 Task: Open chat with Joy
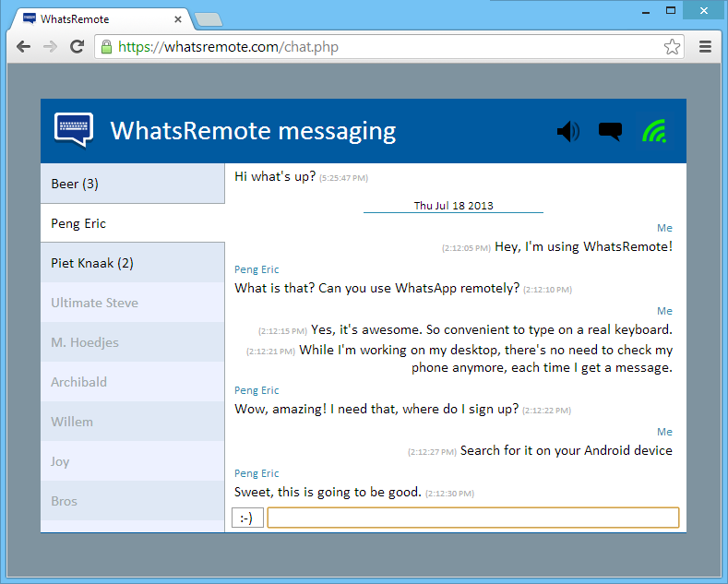(132, 461)
